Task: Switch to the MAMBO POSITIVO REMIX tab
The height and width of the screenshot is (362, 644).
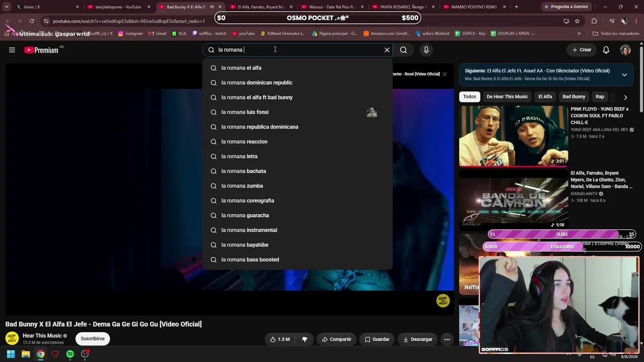Action: (x=474, y=7)
